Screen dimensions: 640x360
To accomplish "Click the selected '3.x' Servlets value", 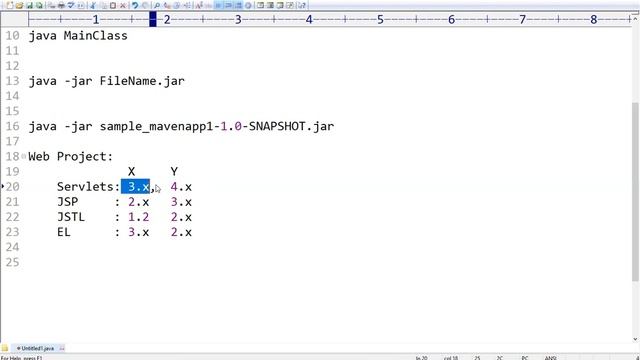I will point(136,187).
